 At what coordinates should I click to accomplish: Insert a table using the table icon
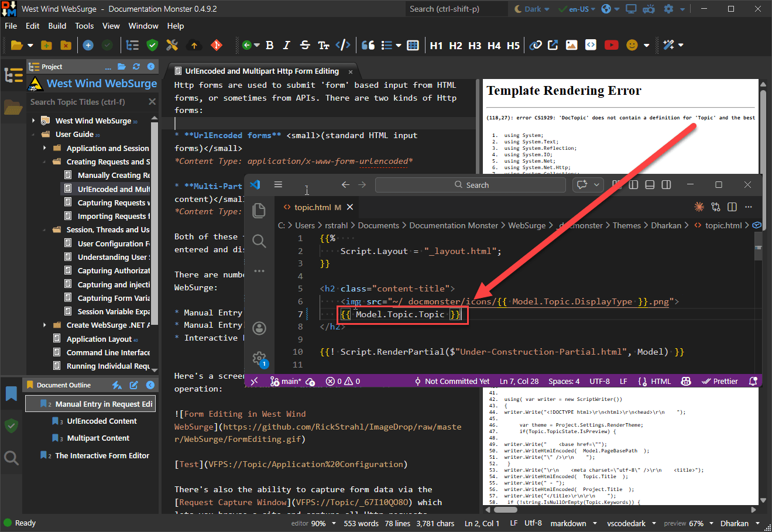point(413,45)
